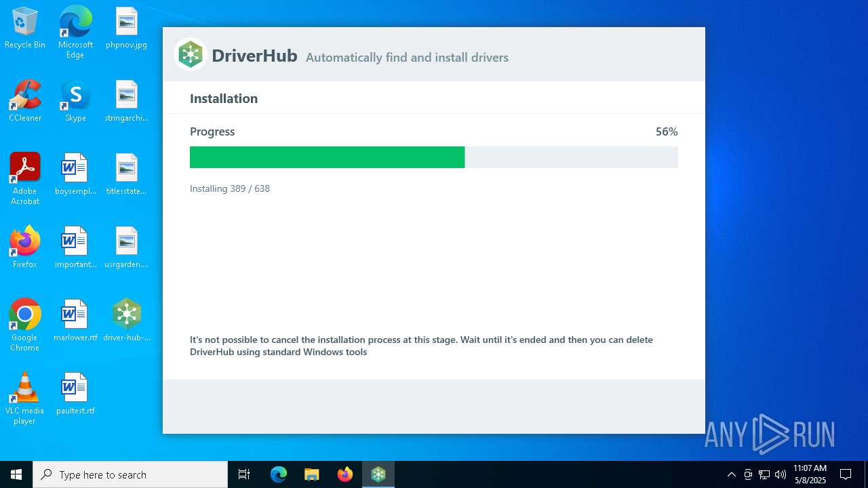The height and width of the screenshot is (488, 868).
Task: Open Edge from the taskbar
Action: coord(279,474)
